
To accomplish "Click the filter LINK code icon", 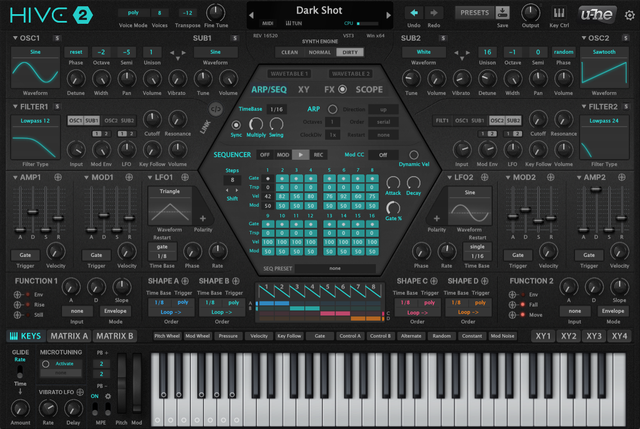I will pyautogui.click(x=216, y=109).
